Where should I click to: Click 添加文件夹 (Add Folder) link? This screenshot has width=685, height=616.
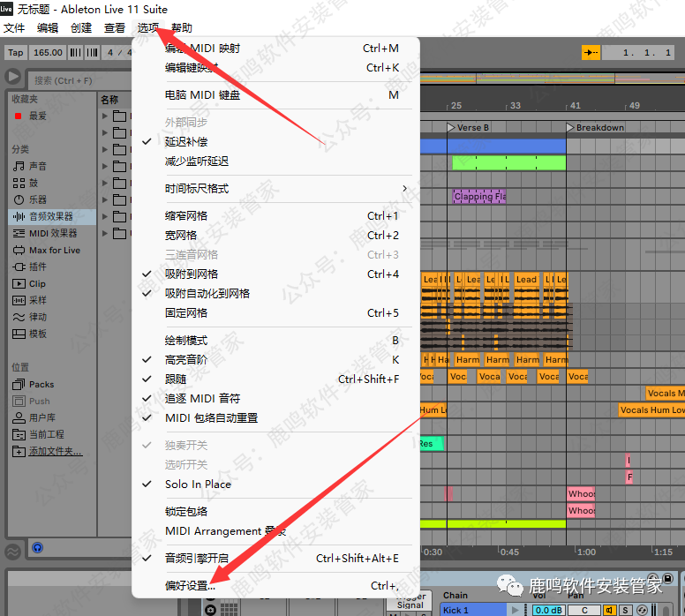[x=55, y=451]
